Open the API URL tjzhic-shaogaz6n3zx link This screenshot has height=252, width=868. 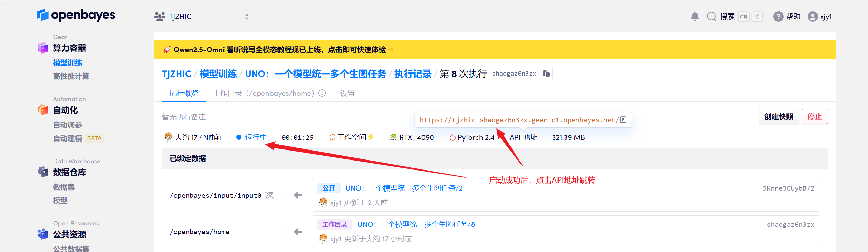(519, 120)
